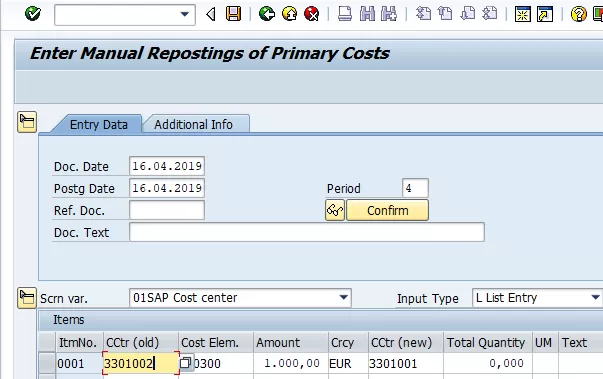Print with the printer icon
Screen dimensions: 603x379
coord(345,14)
